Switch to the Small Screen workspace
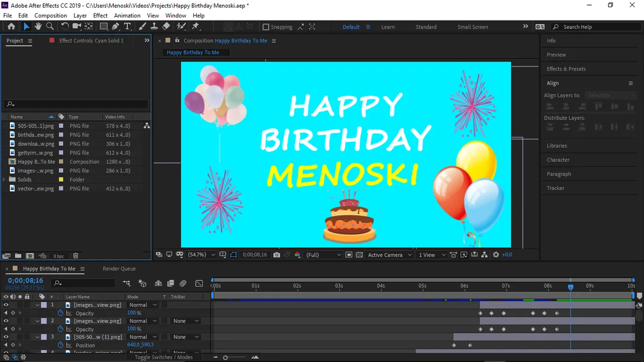644x362 pixels. [x=473, y=27]
